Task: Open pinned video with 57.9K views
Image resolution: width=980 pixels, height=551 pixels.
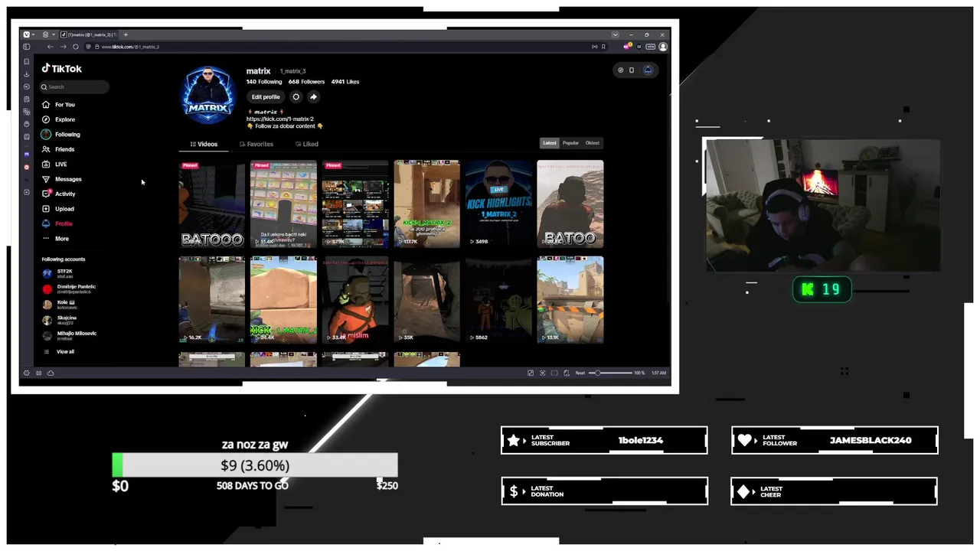Action: click(355, 204)
